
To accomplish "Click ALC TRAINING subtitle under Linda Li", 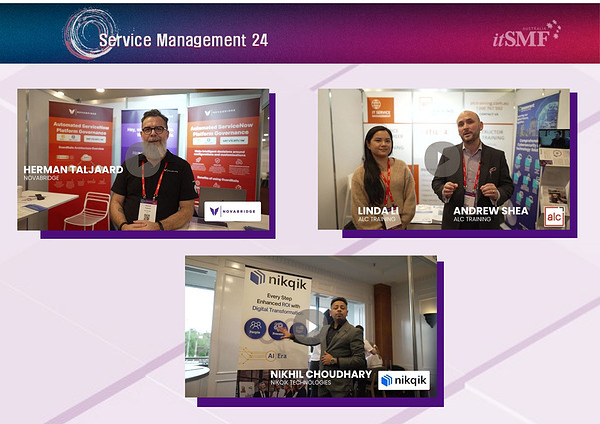I will 377,219.
